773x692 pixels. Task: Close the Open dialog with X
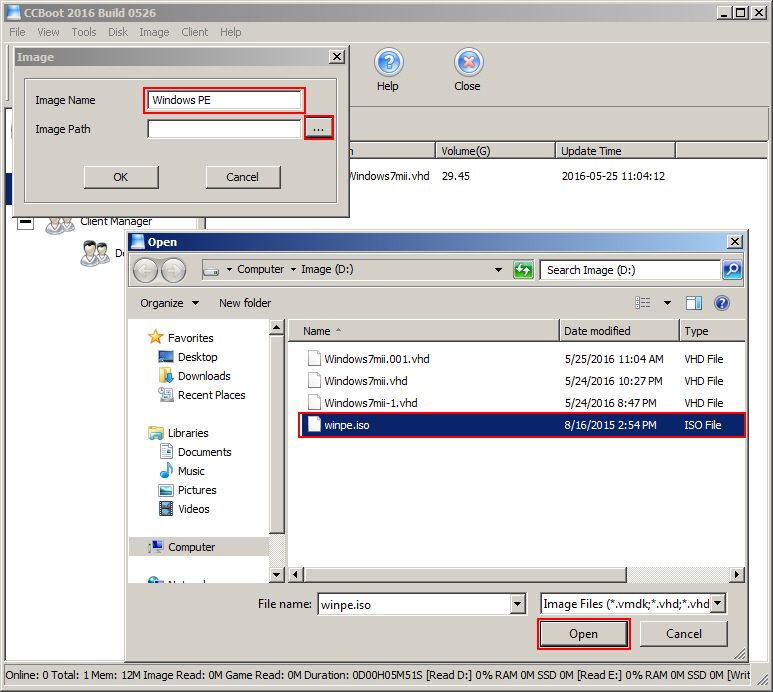(x=735, y=242)
